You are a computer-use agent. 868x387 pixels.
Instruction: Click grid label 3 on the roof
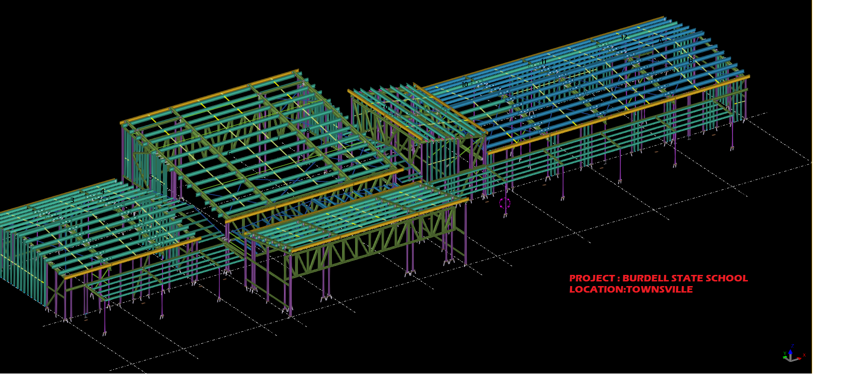click(x=72, y=200)
